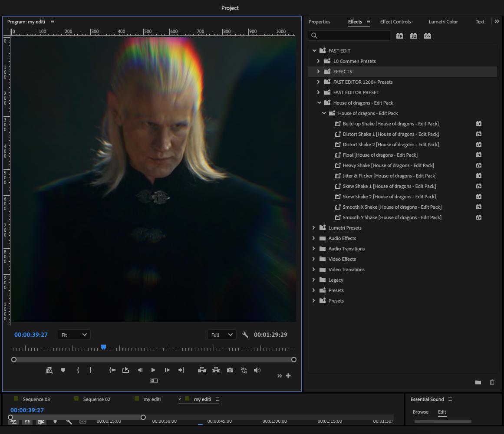
Task: Click right handle of timeline zoom bar
Action: pyautogui.click(x=143, y=417)
